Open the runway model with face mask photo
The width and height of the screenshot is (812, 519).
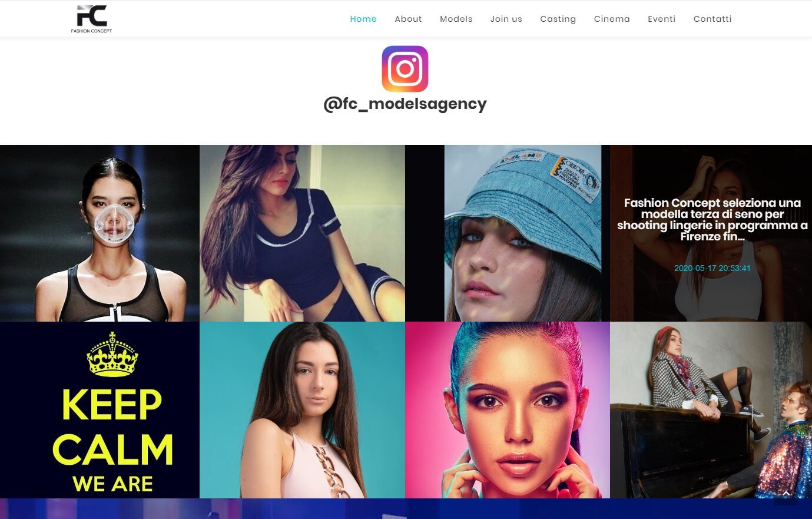coord(100,233)
